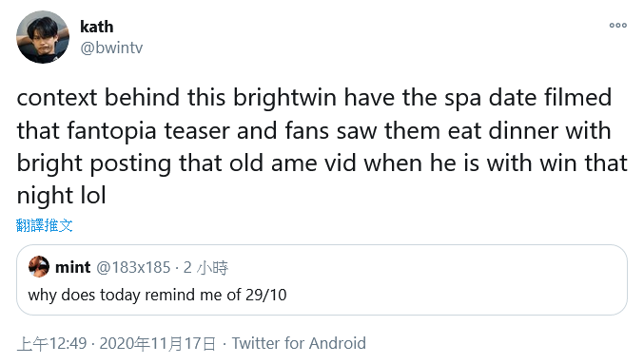Open the Twitter for Android source link
The image size is (644, 364).
click(299, 343)
